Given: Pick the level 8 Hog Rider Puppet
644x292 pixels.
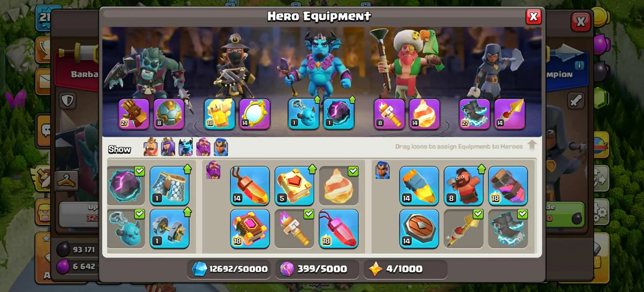Looking at the screenshot, I should click(464, 186).
